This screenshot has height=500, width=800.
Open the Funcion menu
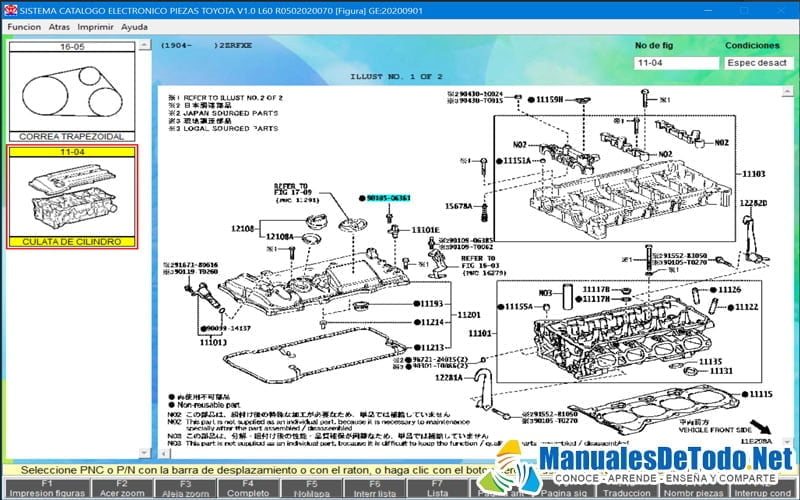point(24,27)
